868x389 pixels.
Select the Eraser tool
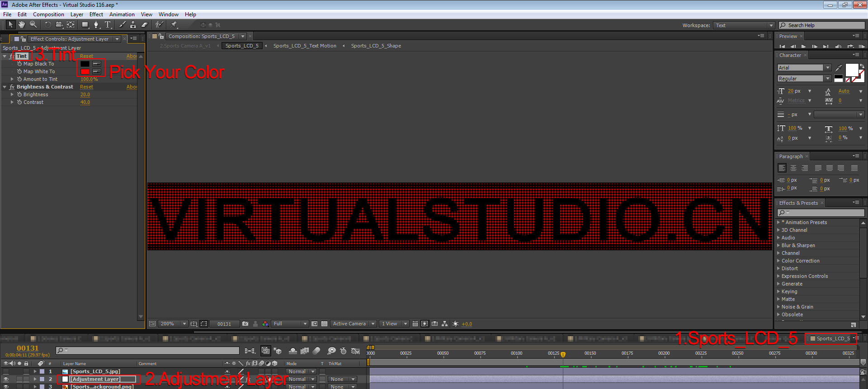click(145, 24)
